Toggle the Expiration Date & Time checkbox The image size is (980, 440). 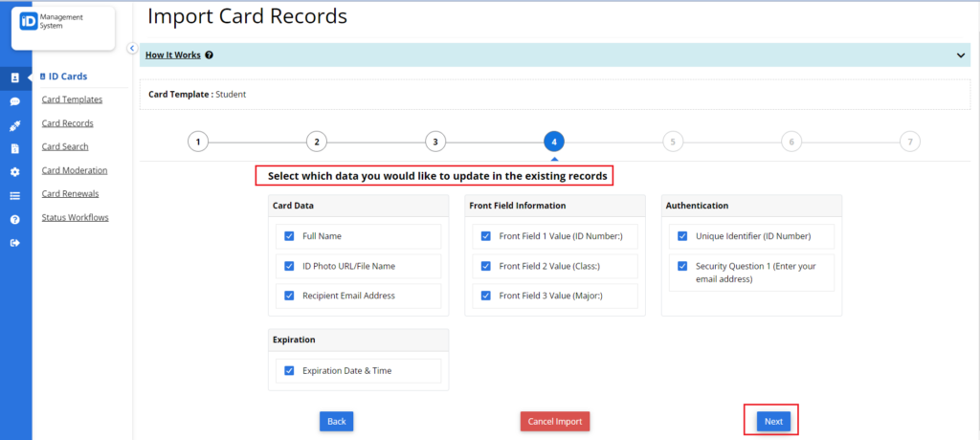point(289,371)
